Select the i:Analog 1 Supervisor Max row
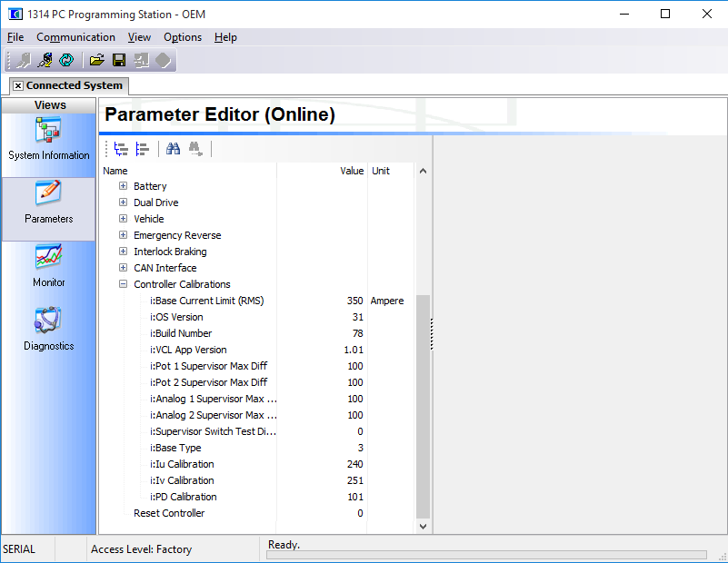The height and width of the screenshot is (563, 728). click(213, 399)
